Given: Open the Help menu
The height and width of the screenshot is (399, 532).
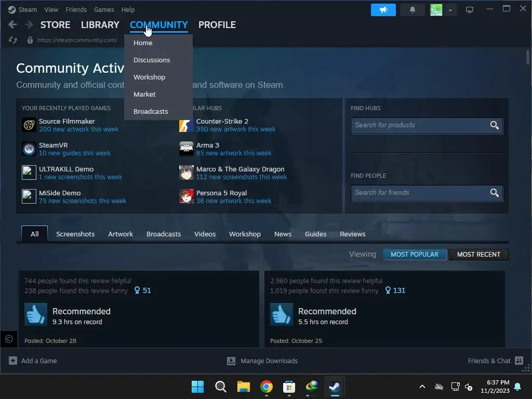Looking at the screenshot, I should click(x=128, y=9).
